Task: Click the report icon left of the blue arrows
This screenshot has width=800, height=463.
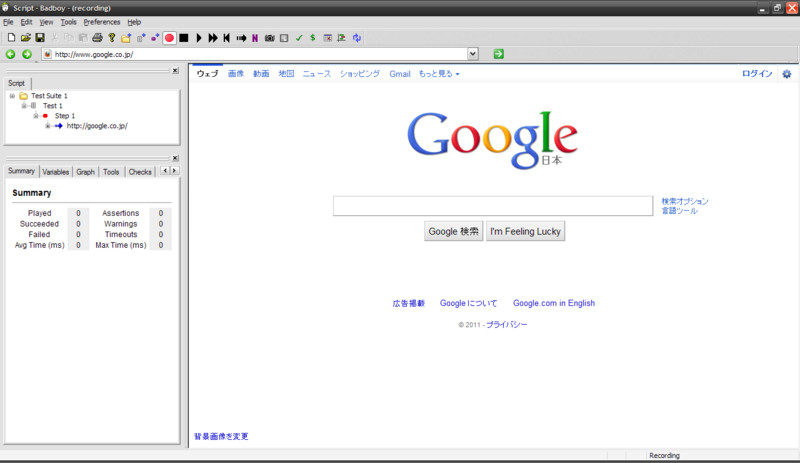Action: 342,38
